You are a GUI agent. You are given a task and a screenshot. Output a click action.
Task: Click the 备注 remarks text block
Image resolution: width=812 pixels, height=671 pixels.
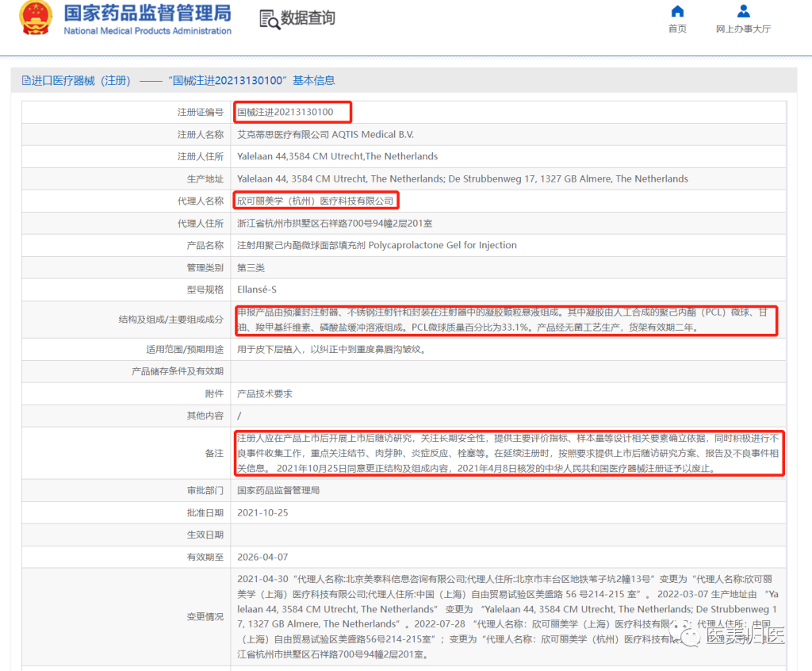(508, 454)
